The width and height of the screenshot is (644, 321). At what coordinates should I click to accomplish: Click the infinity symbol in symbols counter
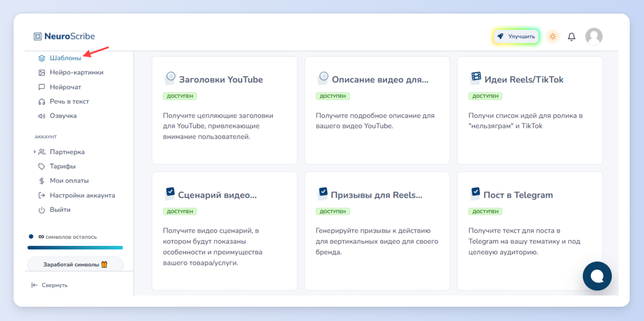click(x=41, y=237)
